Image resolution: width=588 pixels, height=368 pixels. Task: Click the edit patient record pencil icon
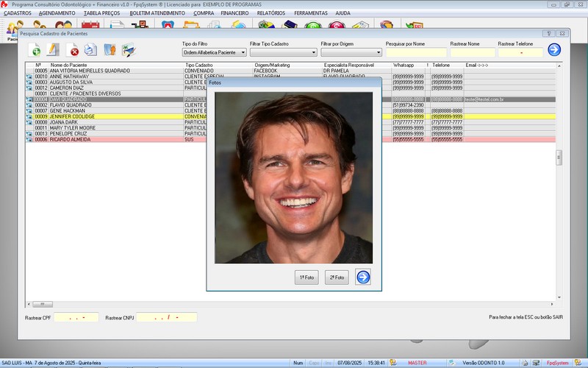coord(53,50)
